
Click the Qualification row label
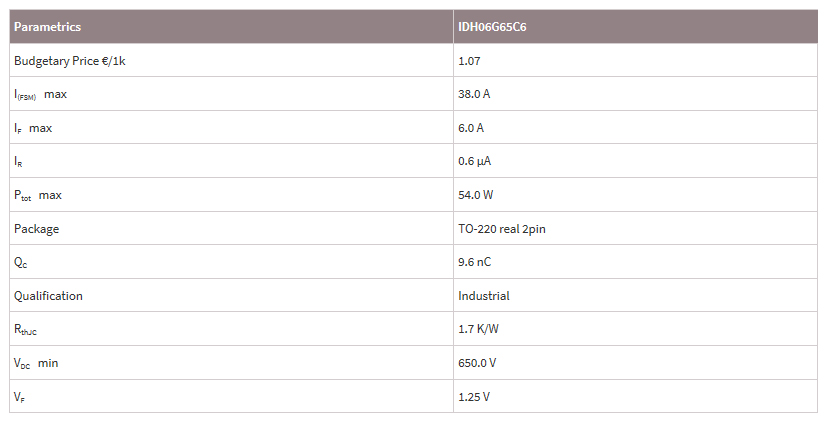tap(48, 296)
